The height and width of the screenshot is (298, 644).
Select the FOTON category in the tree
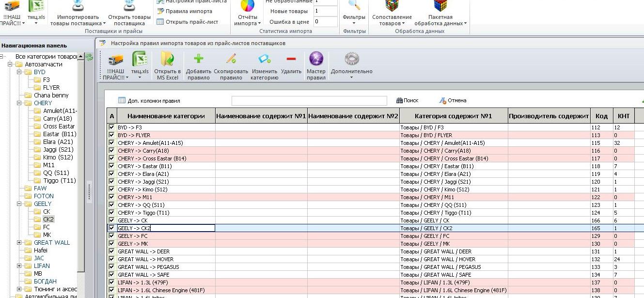(44, 196)
